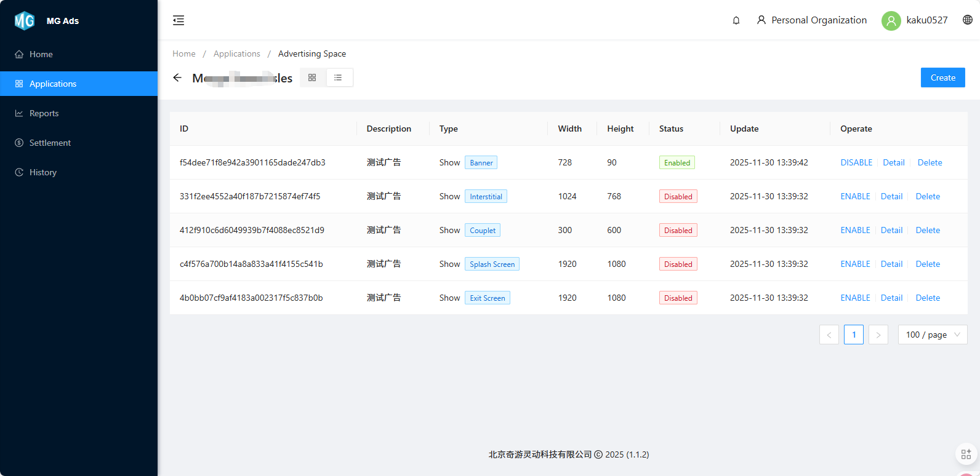Switch to grid card view
Viewport: 980px width, 476px height.
point(312,77)
